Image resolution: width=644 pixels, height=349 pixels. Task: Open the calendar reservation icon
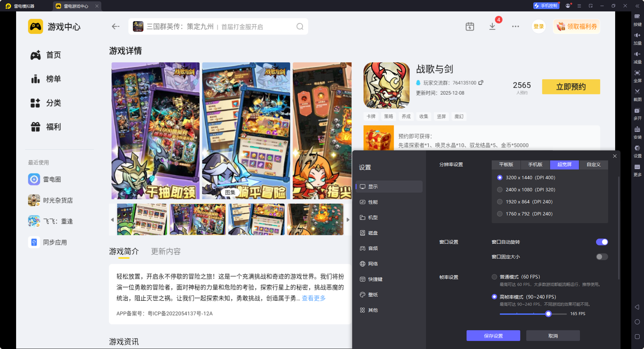coord(470,27)
